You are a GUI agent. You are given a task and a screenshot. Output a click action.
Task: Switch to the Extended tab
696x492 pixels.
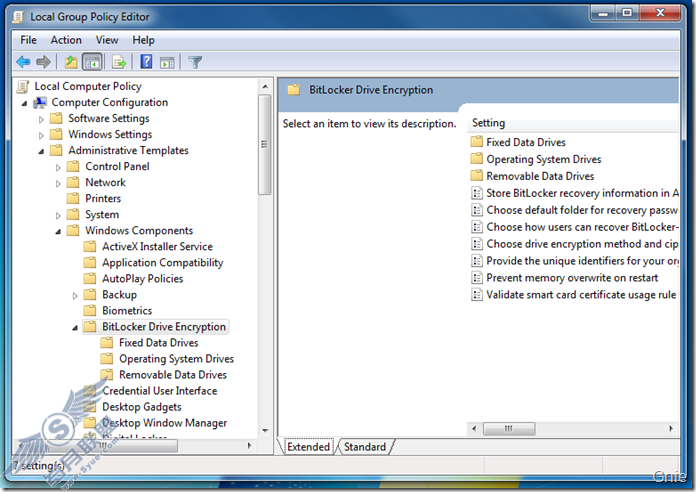click(308, 447)
